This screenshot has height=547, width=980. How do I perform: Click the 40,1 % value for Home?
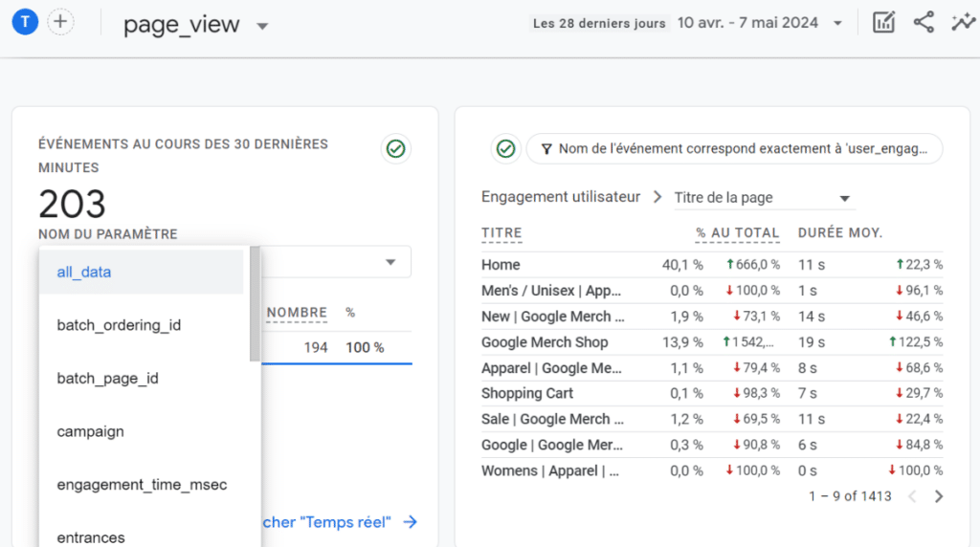682,265
